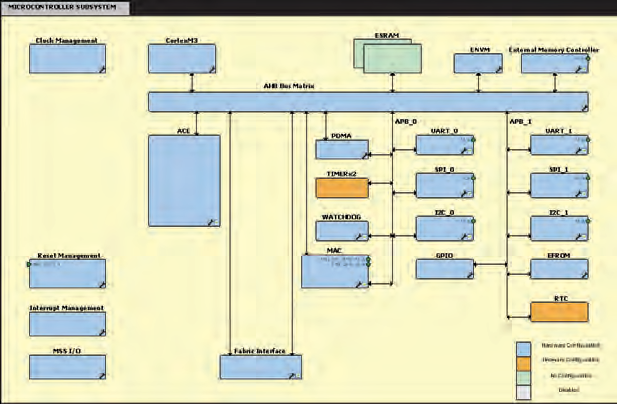This screenshot has width=617, height=404.
Task: Select the EFROM block
Action: (558, 269)
